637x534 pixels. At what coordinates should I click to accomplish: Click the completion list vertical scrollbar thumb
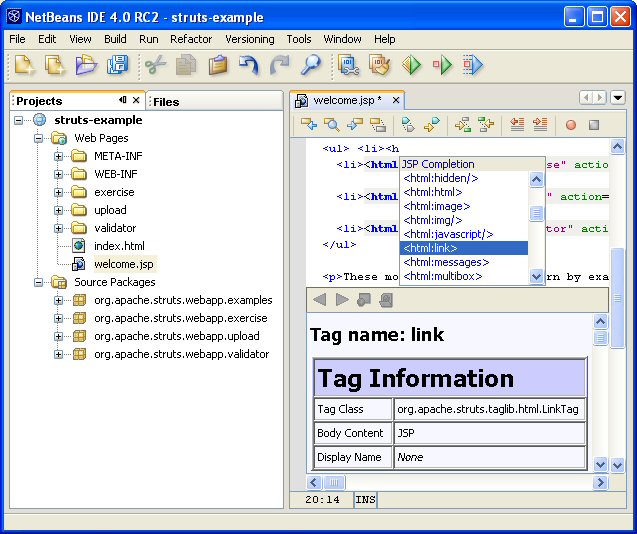click(537, 213)
